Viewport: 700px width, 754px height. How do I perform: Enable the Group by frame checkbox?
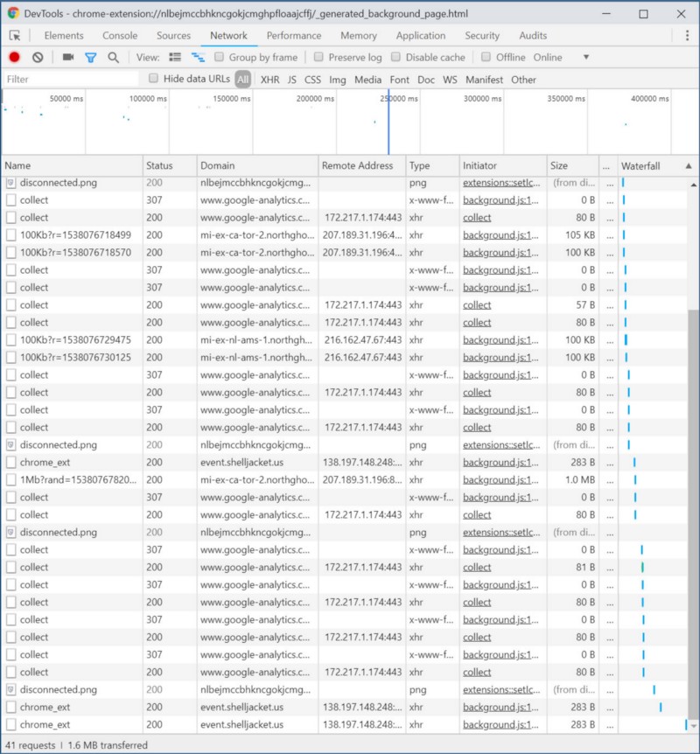coord(219,57)
